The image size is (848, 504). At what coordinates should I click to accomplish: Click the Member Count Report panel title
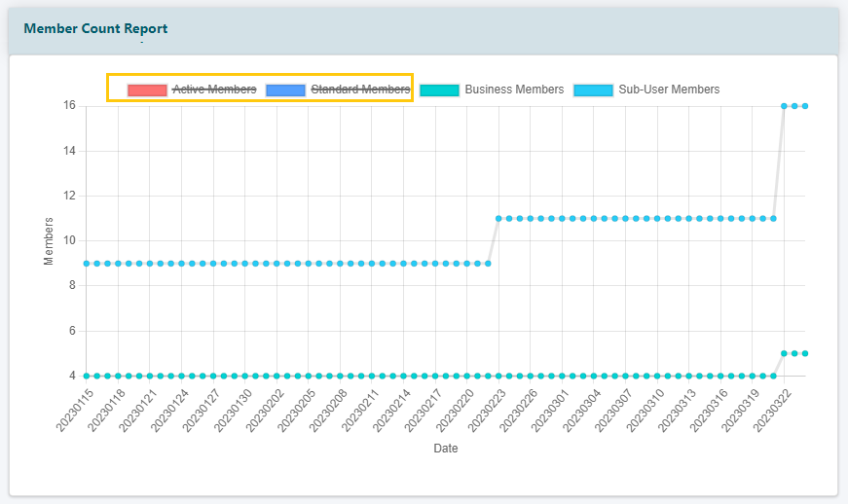tap(95, 29)
